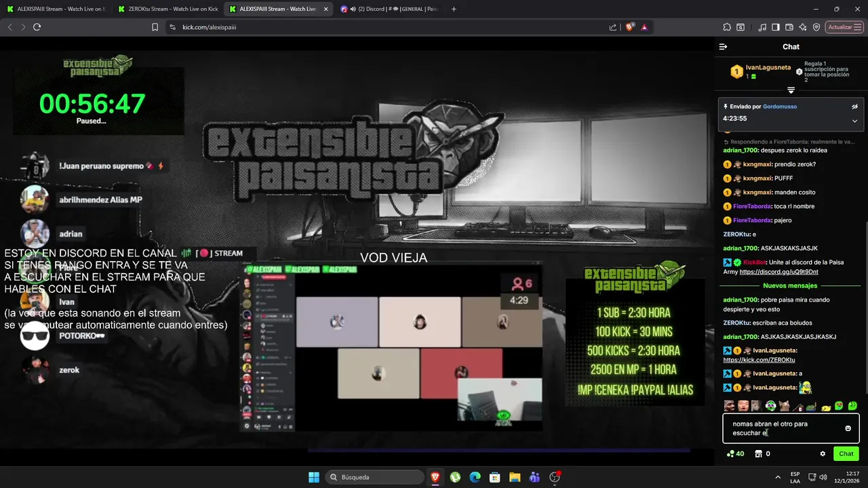Hide the pinned message with eye-slash icon

(854, 106)
